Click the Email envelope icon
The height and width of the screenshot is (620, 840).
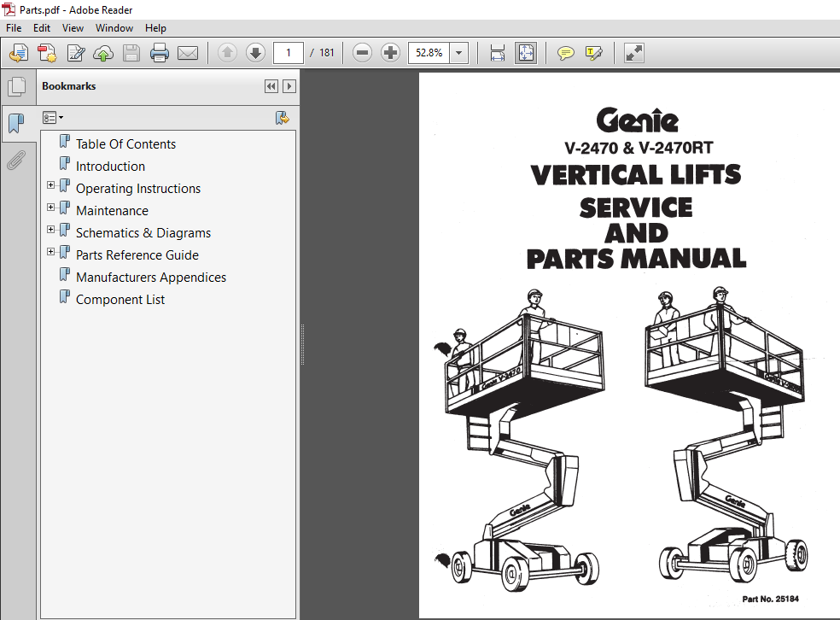pos(188,53)
